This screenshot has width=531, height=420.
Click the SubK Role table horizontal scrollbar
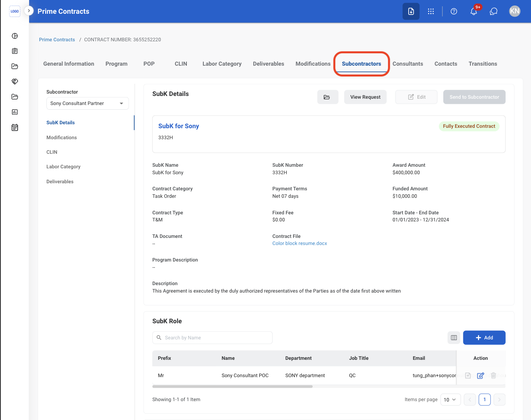coord(232,387)
